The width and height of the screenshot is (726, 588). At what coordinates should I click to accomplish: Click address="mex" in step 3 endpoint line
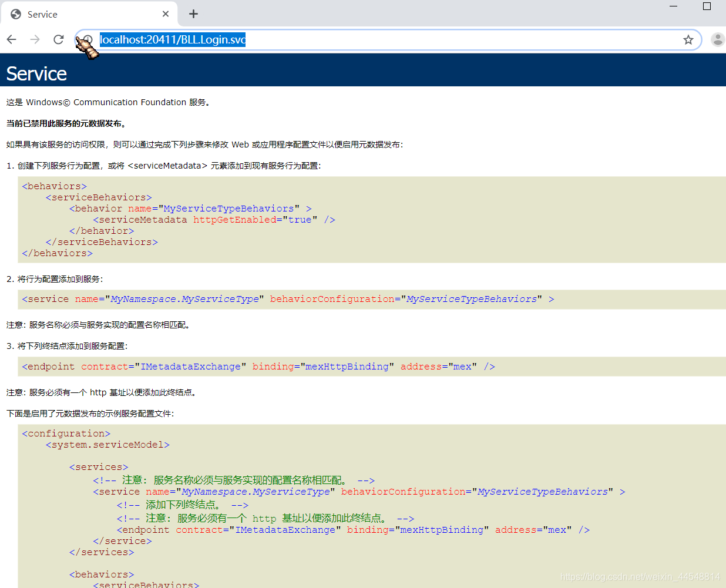[x=439, y=367]
